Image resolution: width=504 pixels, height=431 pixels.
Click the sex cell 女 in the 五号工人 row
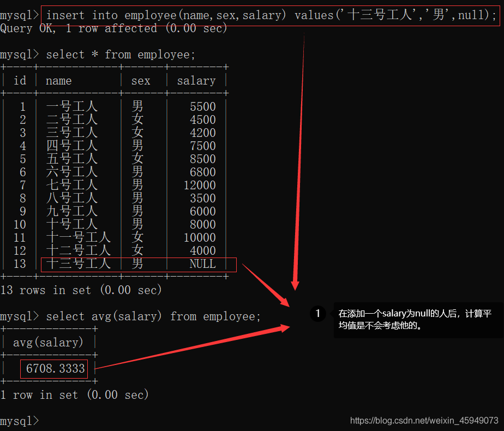tap(137, 159)
